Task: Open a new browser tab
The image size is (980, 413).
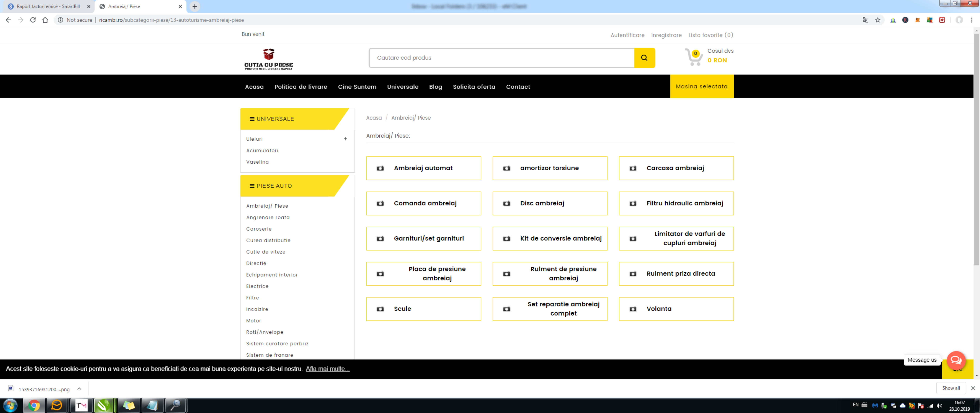Action: tap(195, 6)
